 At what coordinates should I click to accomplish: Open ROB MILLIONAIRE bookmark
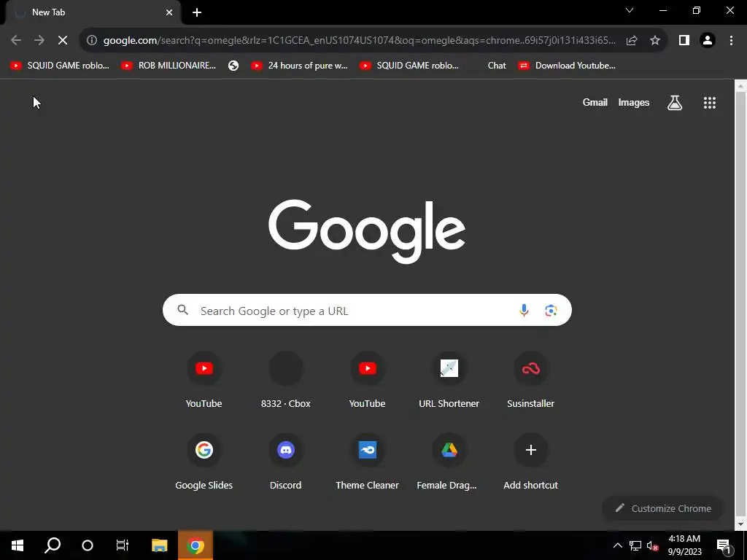point(169,66)
